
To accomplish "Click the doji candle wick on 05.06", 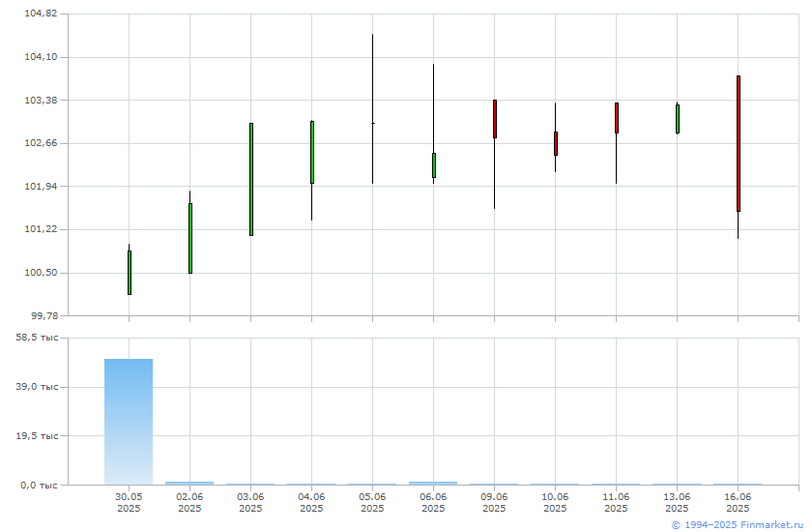I will (x=372, y=108).
